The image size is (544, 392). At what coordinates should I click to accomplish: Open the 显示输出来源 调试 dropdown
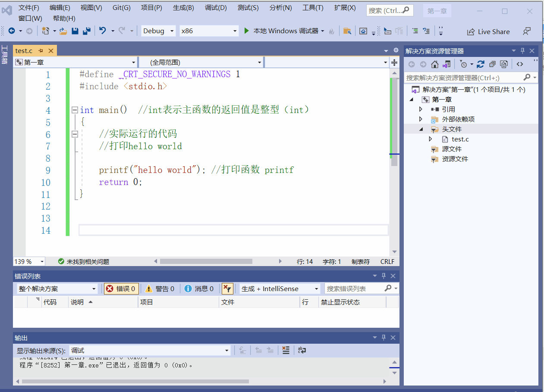[150, 351]
